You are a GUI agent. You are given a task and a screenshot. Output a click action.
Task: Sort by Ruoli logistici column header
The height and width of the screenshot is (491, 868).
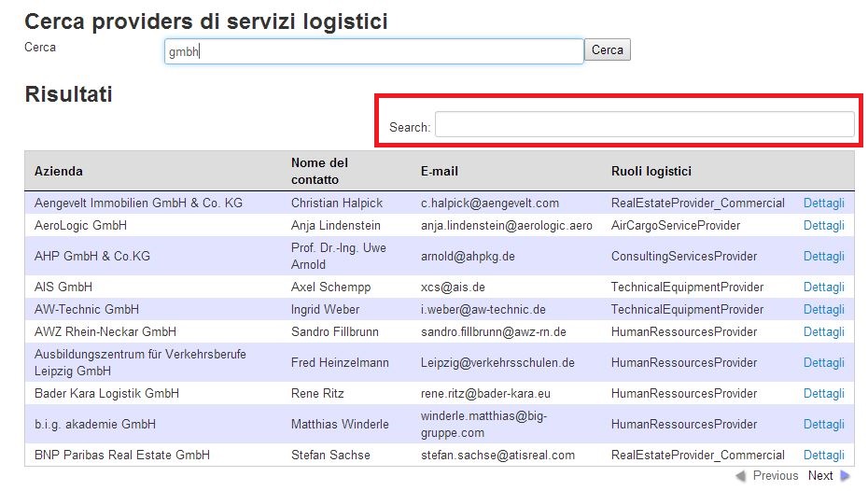651,171
